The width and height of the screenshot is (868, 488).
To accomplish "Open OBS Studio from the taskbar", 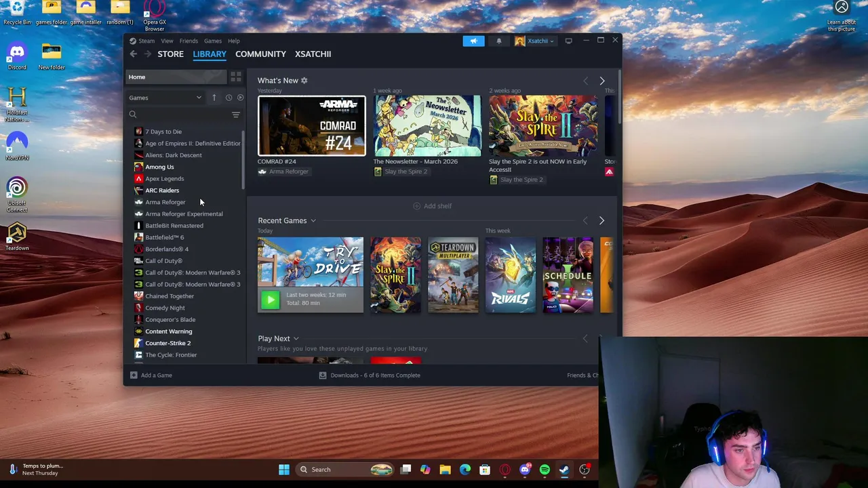I will coord(584,469).
